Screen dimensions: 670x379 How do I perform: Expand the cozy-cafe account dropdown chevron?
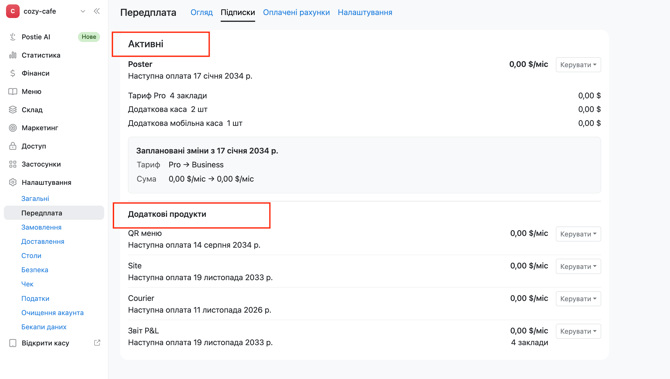(83, 12)
